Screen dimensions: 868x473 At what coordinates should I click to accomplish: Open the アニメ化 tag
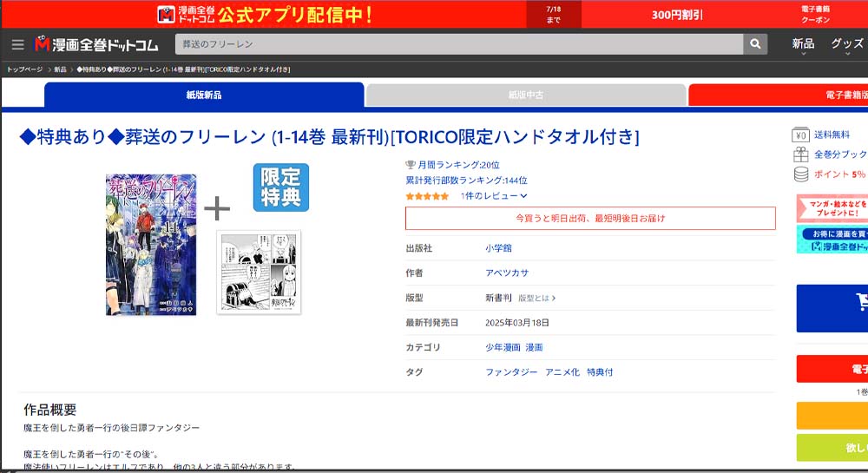coord(562,372)
